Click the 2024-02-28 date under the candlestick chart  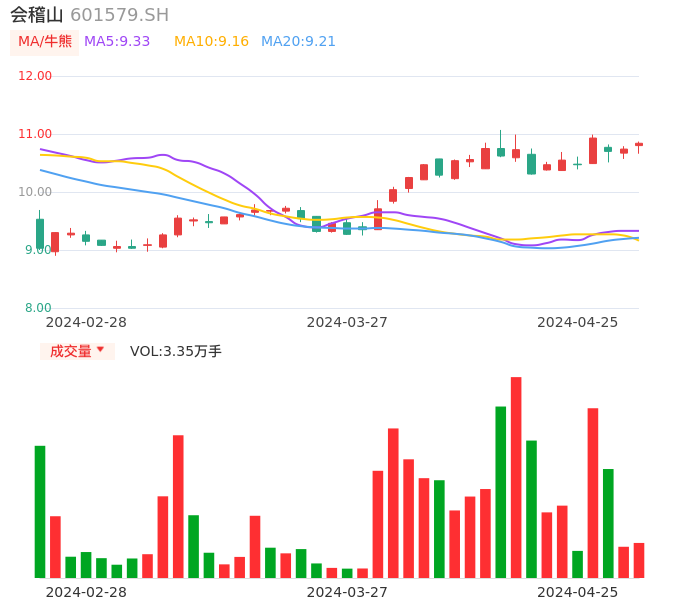pyautogui.click(x=86, y=322)
